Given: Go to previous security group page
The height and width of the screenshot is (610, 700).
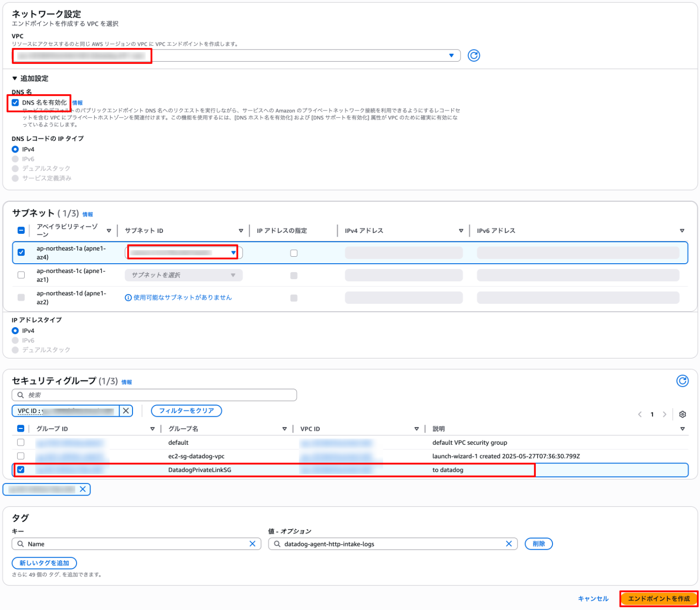Looking at the screenshot, I should point(640,414).
